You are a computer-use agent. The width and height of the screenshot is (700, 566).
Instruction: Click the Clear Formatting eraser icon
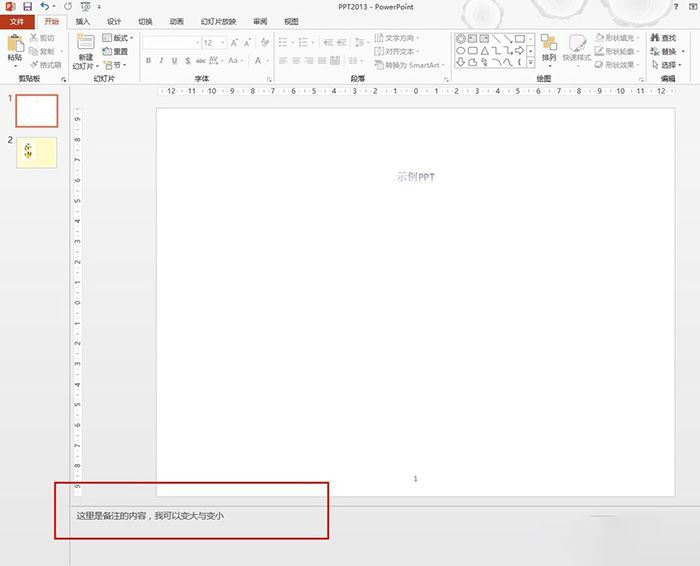tap(265, 42)
